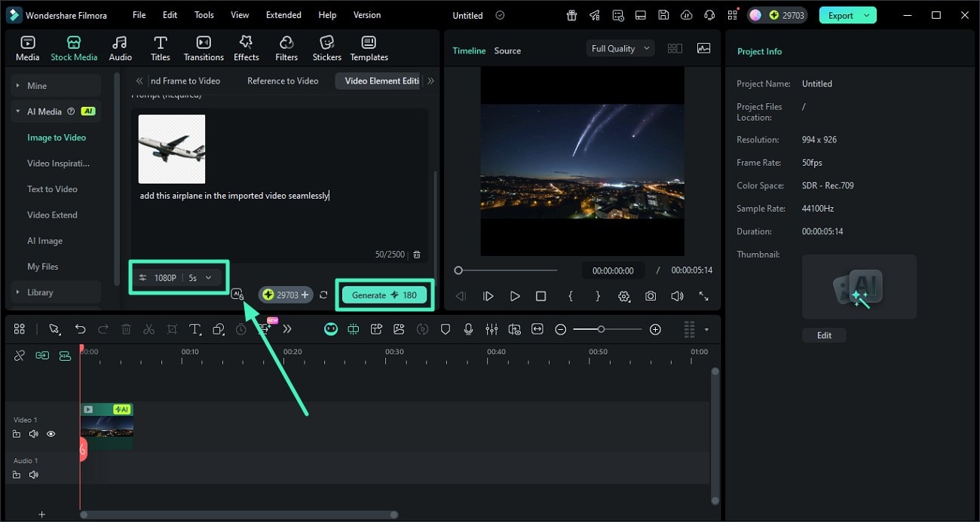The image size is (980, 522).
Task: Select the Titles tool tab
Action: point(160,48)
